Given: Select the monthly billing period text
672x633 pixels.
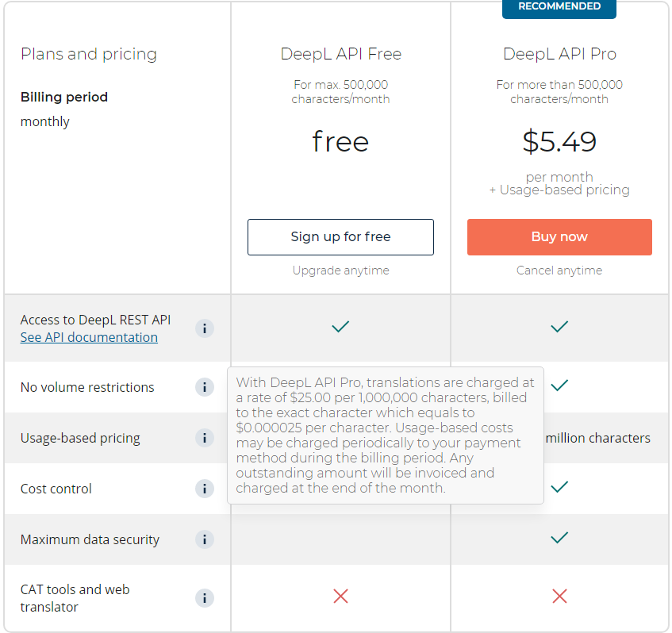Looking at the screenshot, I should [x=44, y=121].
